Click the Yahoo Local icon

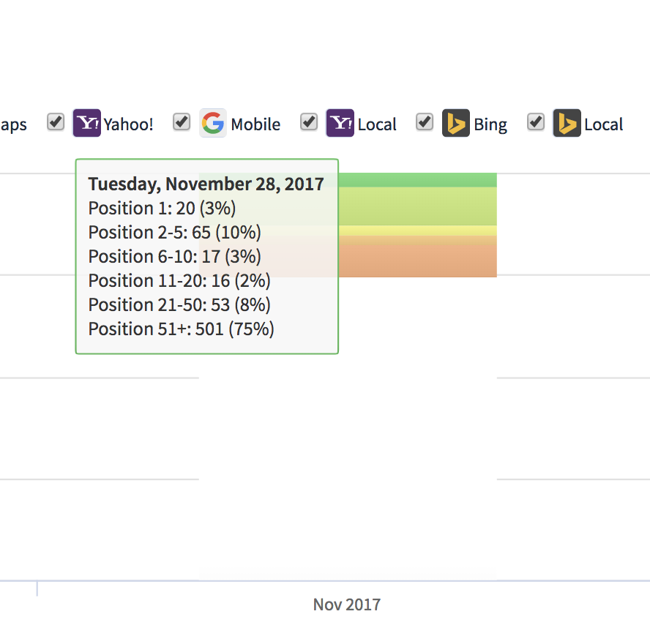pos(340,124)
